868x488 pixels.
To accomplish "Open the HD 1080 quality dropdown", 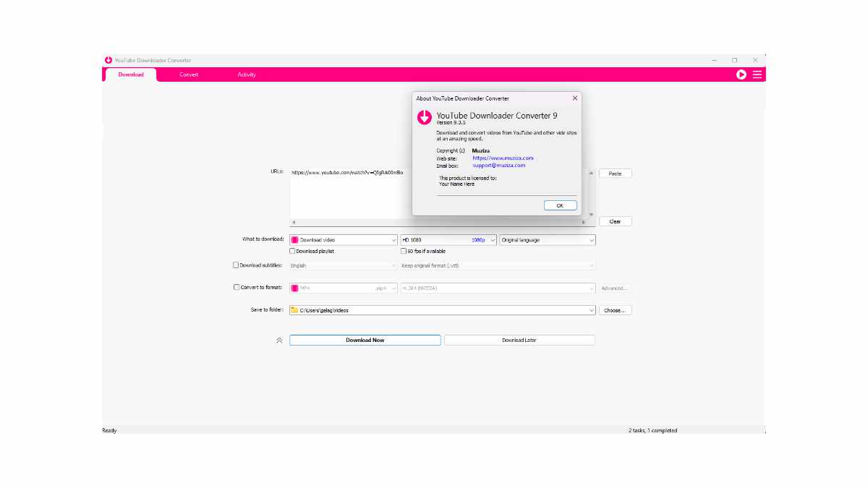I will tap(449, 239).
